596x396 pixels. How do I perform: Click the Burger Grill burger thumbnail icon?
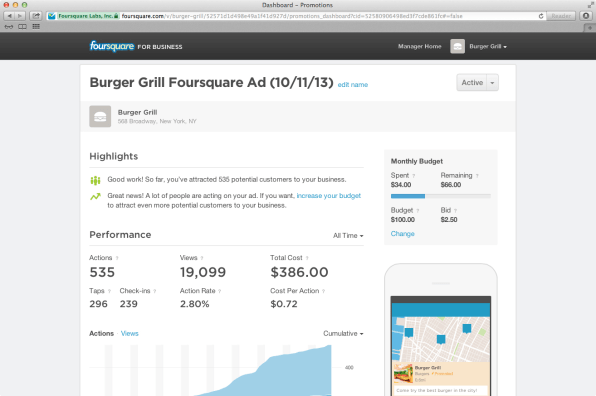click(100, 116)
